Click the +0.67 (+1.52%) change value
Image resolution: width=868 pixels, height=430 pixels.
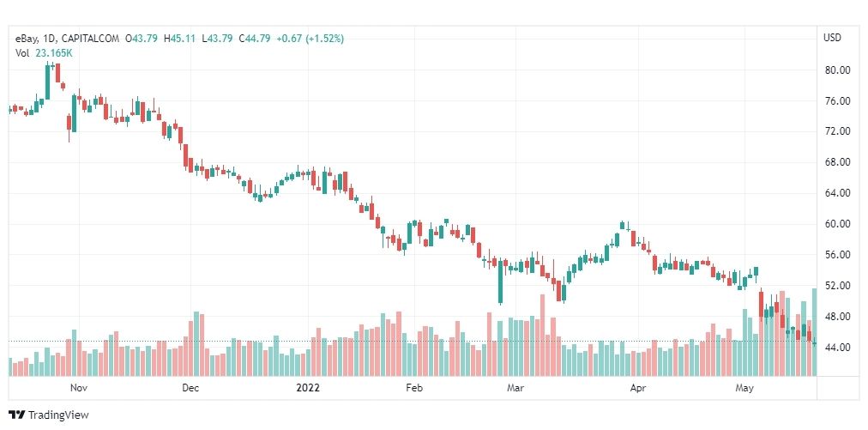click(310, 39)
